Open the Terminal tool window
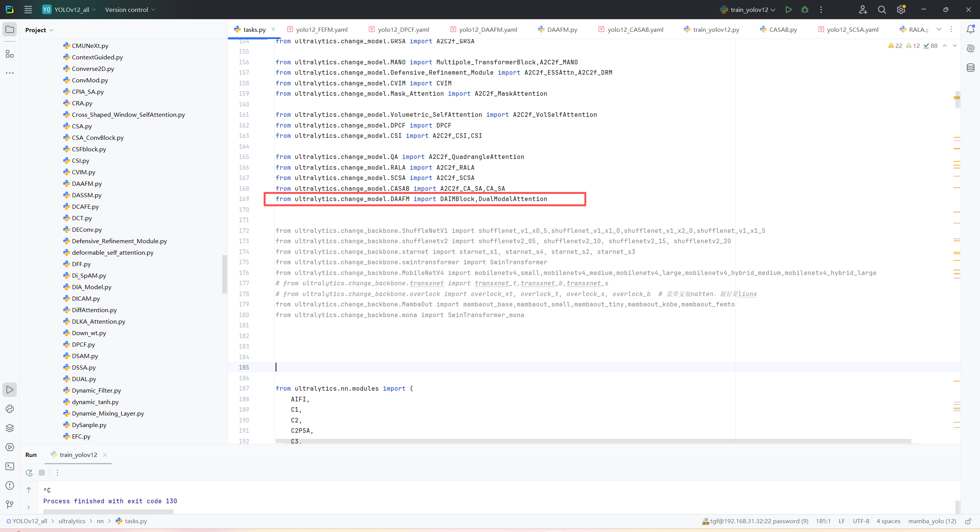 click(10, 466)
